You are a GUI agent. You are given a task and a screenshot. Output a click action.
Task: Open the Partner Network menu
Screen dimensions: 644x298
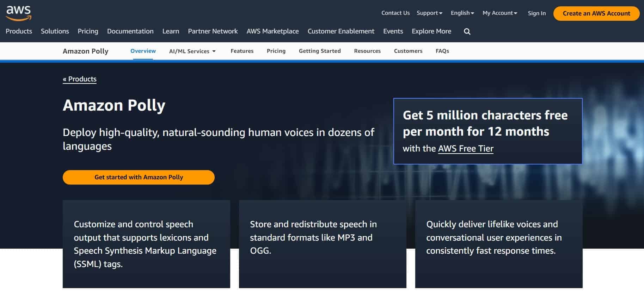point(213,31)
